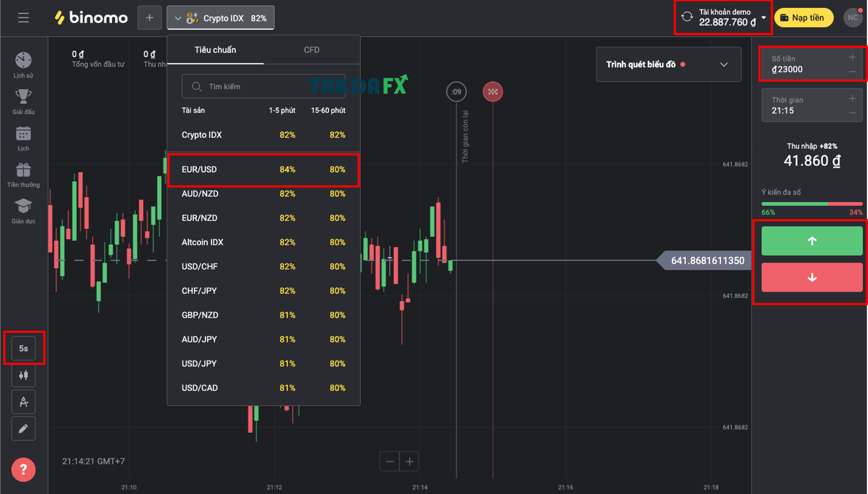Decrease Thời gian with minus
Screen dimensions: 868x494
click(x=852, y=113)
